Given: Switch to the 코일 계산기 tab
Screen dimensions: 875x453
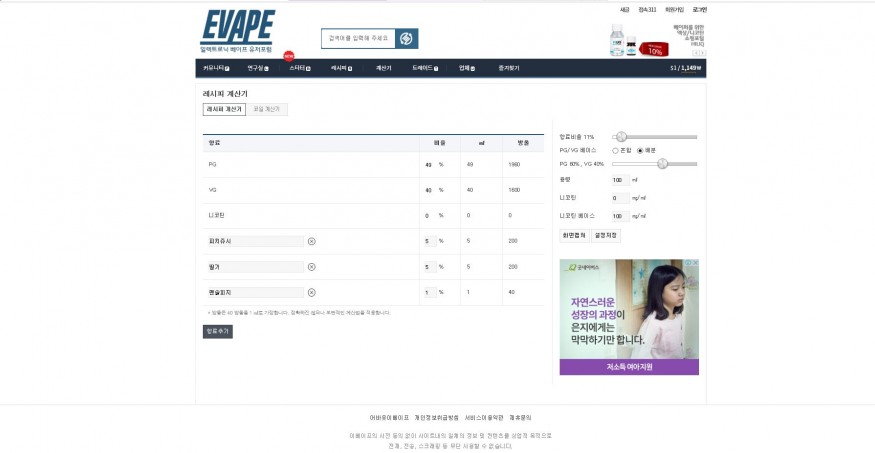Looking at the screenshot, I should [x=267, y=109].
